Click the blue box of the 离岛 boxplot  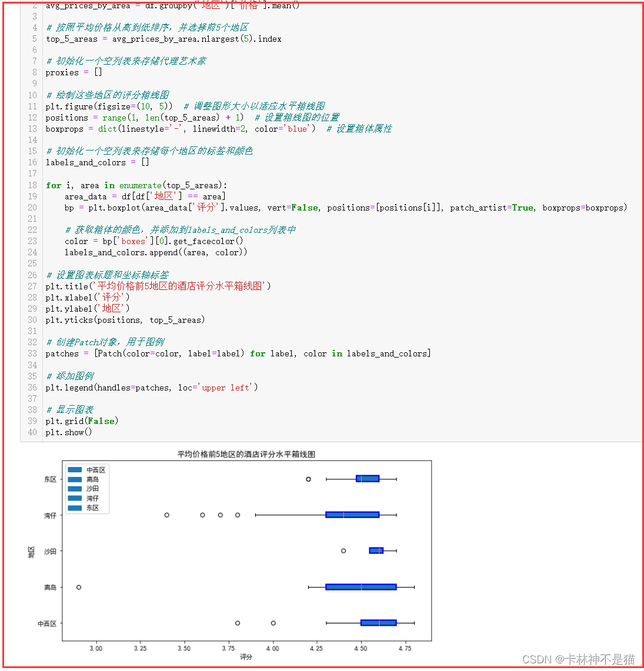tap(361, 587)
